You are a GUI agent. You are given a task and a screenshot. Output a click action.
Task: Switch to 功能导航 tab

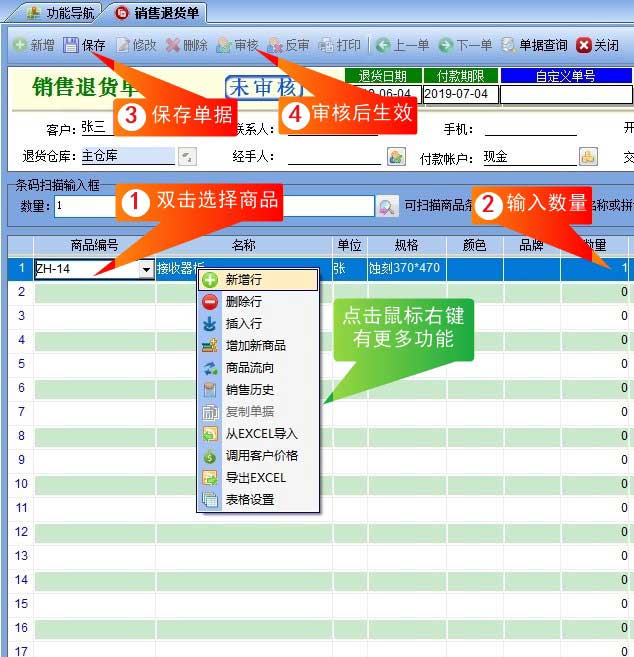click(61, 13)
